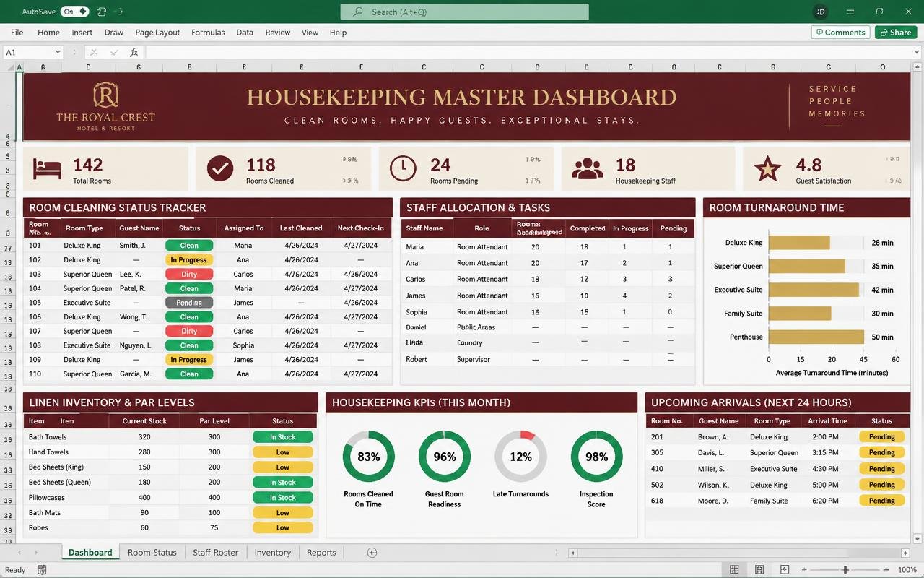Click the Clean status badge for room 101
924x578 pixels.
[x=189, y=246]
